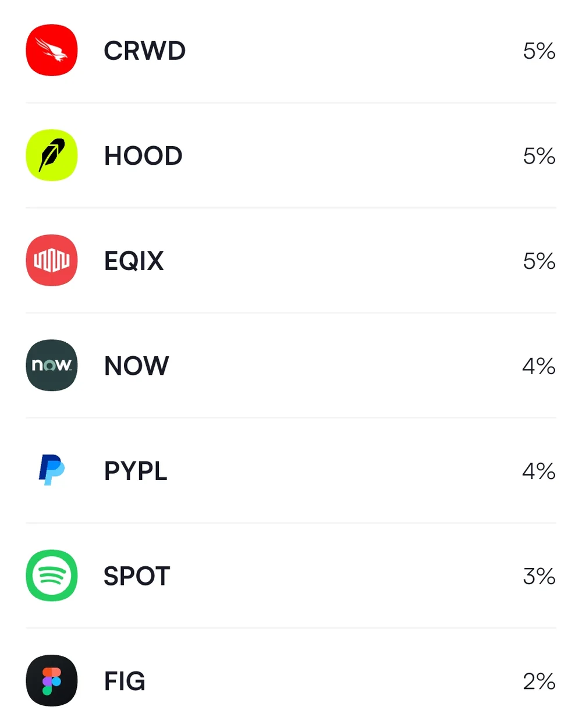Select the Equinix red logo icon

52,261
